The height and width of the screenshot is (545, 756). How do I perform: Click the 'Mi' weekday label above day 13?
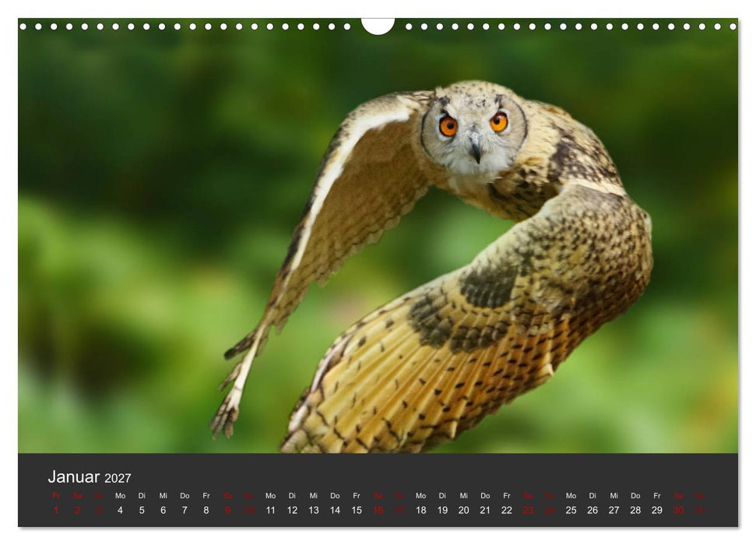click(x=314, y=496)
